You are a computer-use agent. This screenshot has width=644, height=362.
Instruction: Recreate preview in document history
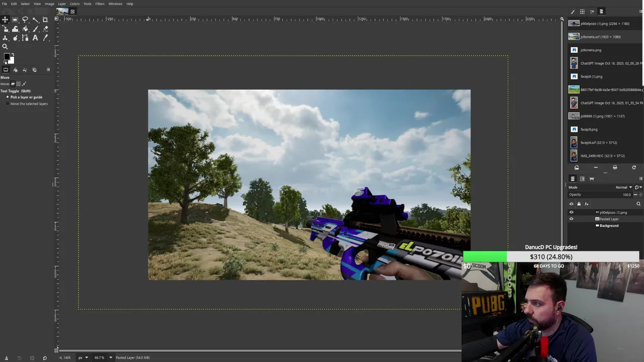tap(634, 167)
